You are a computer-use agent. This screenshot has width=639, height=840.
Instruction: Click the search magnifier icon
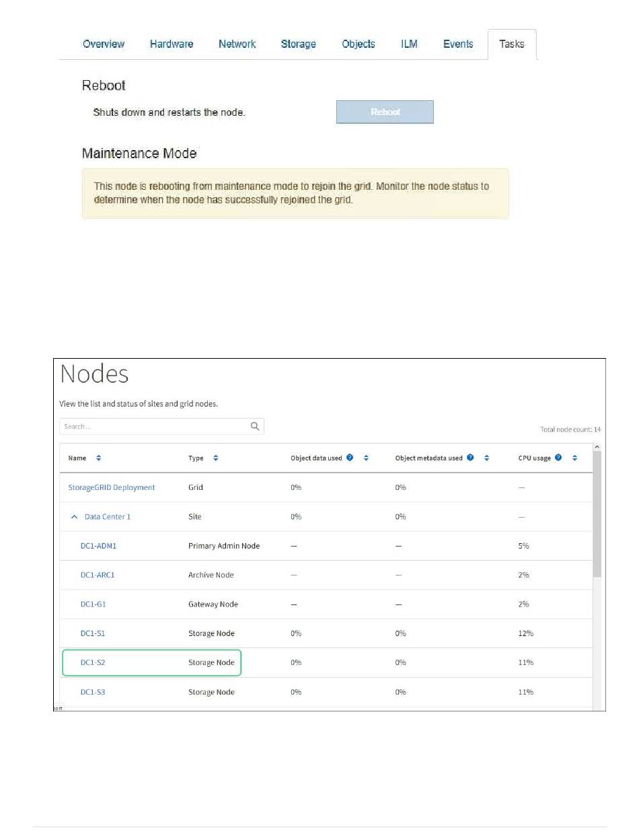tap(255, 426)
